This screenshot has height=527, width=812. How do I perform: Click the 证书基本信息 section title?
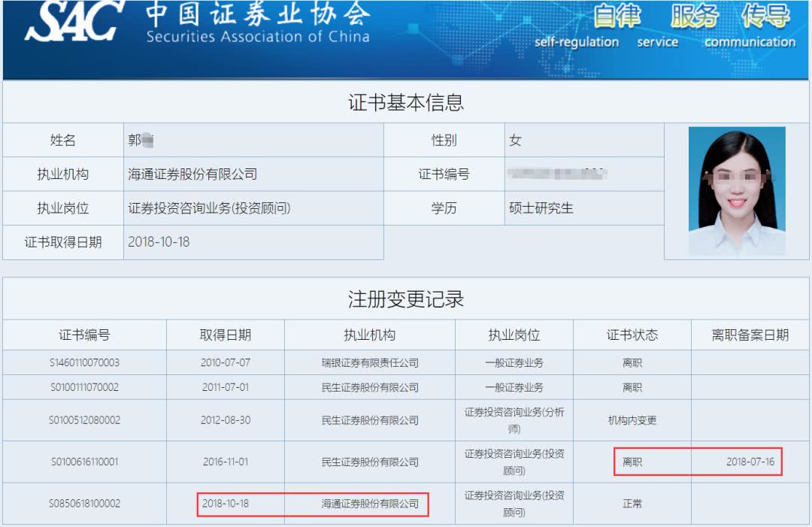[406, 102]
